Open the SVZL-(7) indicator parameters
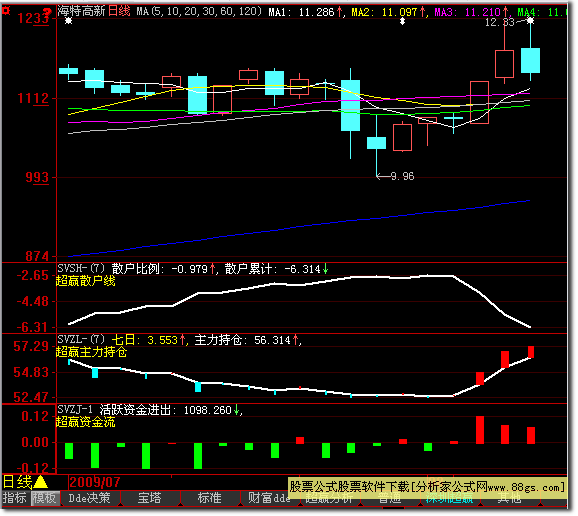The width and height of the screenshot is (578, 516). 81,339
